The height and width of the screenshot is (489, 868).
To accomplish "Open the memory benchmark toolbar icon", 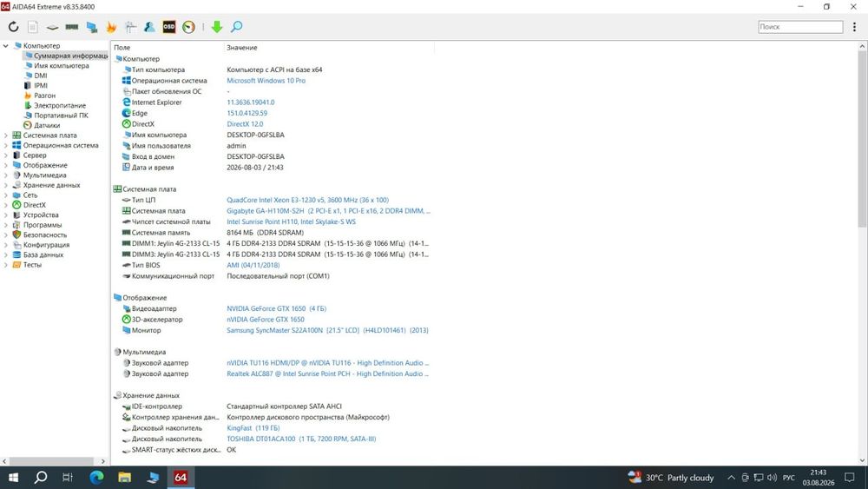I will tap(72, 27).
